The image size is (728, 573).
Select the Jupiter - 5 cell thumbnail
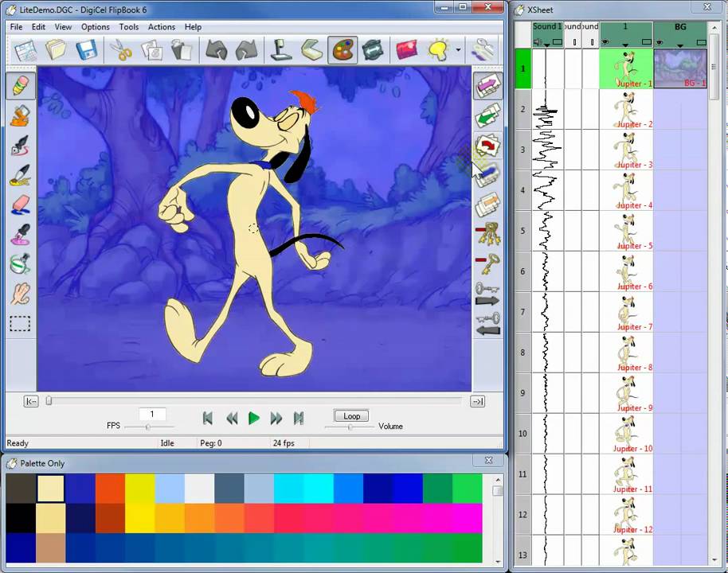tap(626, 231)
